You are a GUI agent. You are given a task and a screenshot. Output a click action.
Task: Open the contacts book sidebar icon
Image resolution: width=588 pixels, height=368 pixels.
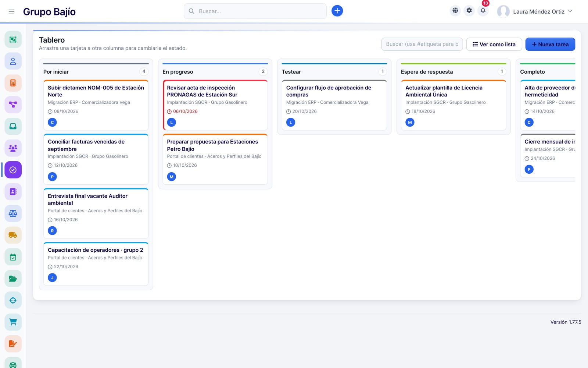point(13,191)
